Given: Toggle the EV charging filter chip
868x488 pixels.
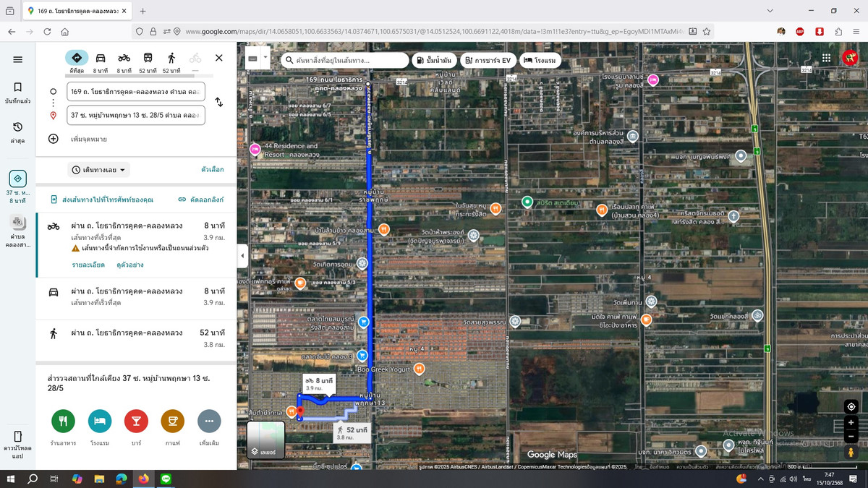Looking at the screenshot, I should pos(487,60).
